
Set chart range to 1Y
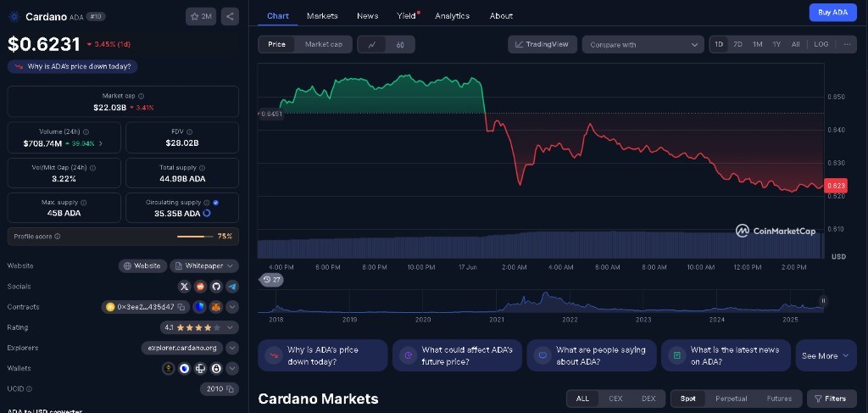pyautogui.click(x=776, y=44)
